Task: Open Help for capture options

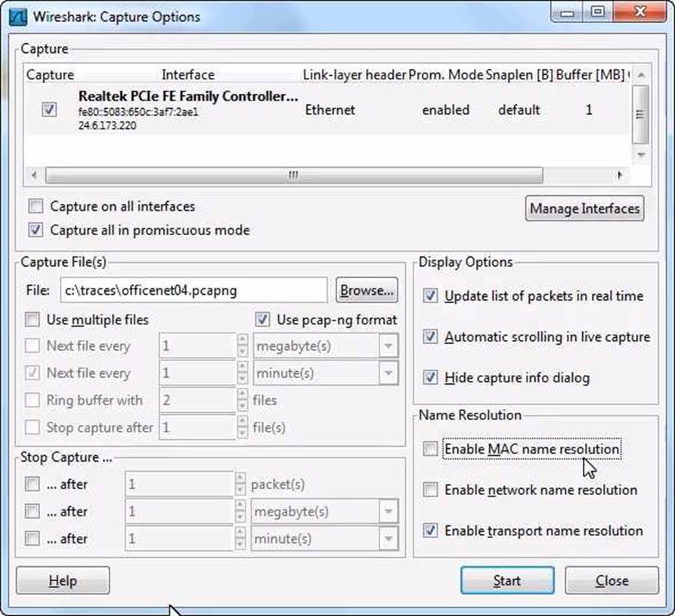Action: click(63, 580)
